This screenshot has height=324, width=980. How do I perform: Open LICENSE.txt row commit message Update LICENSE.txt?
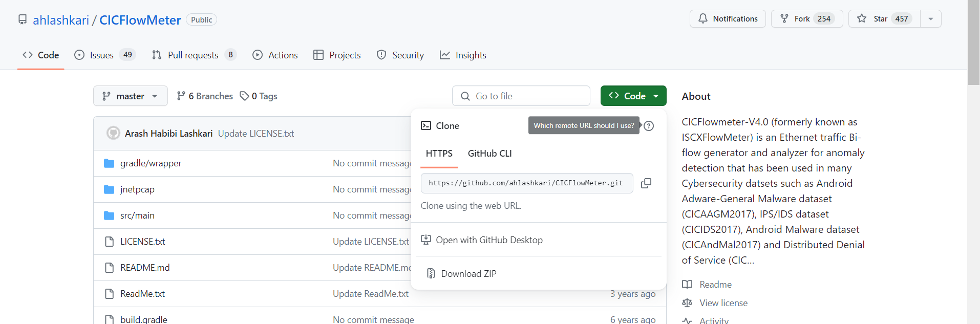click(x=371, y=242)
